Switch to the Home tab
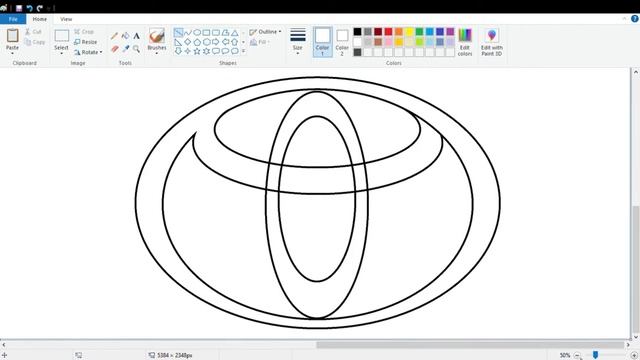Viewport: 640px width, 360px height. click(40, 19)
